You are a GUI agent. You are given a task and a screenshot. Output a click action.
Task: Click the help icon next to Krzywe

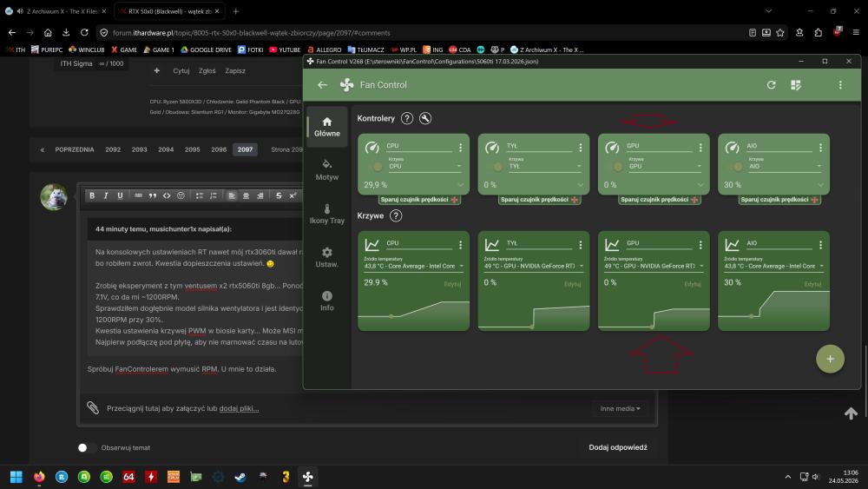tap(396, 215)
